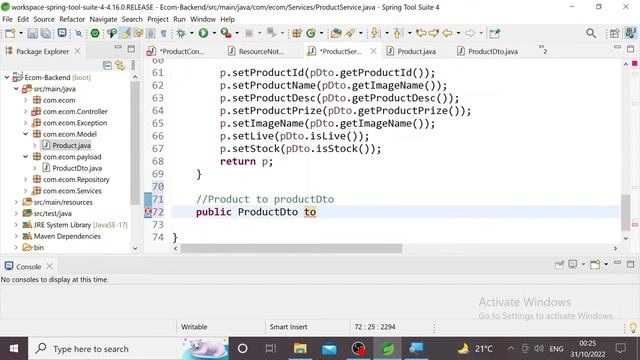Screen dimensions: 640x360
Task: Expand Maven Dependencies node
Action: click(x=16, y=236)
